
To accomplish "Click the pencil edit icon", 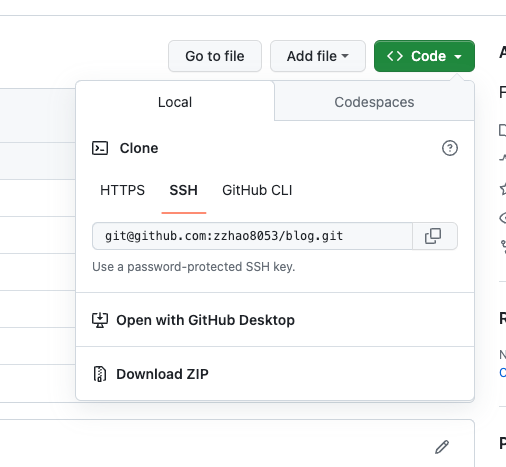I will 442,447.
